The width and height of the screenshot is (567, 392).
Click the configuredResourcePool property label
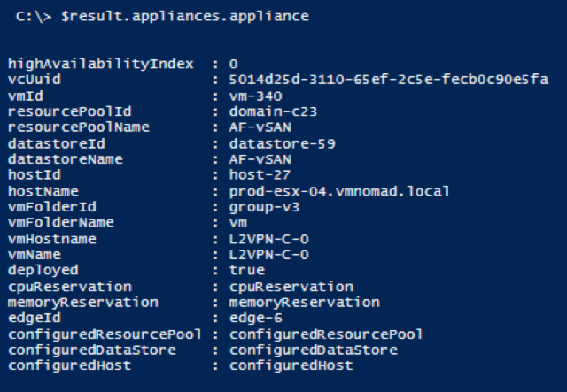click(x=105, y=334)
